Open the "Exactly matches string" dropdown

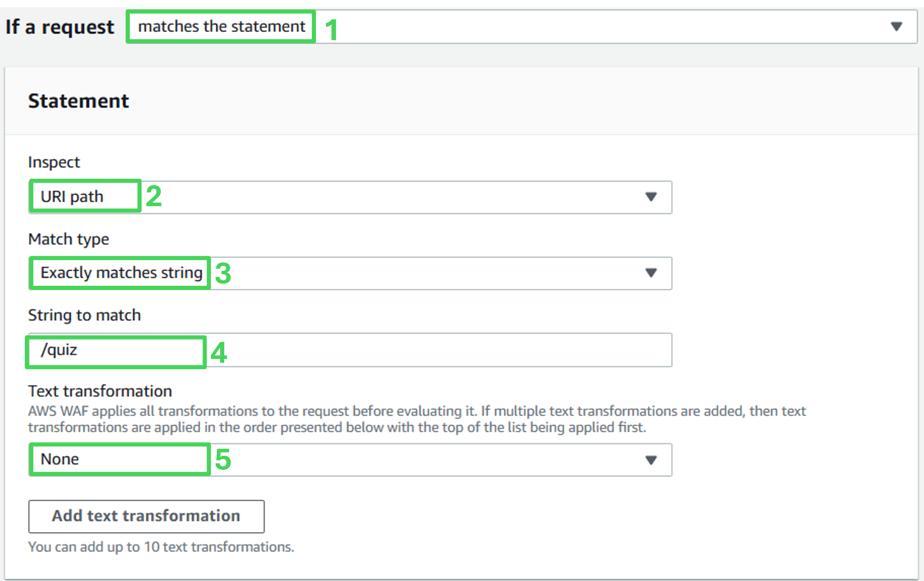[384, 273]
